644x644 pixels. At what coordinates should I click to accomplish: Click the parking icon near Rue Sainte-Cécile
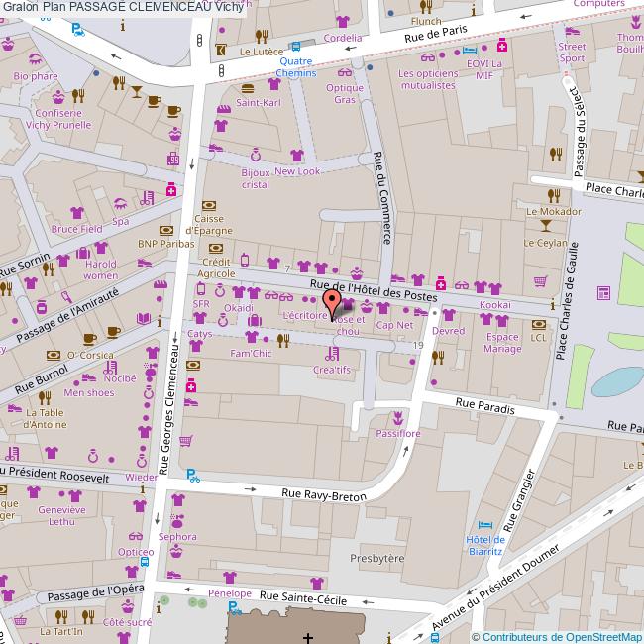click(x=234, y=607)
